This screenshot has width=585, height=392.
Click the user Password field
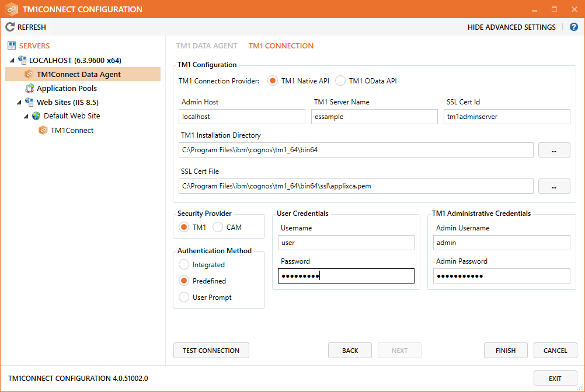pyautogui.click(x=346, y=276)
